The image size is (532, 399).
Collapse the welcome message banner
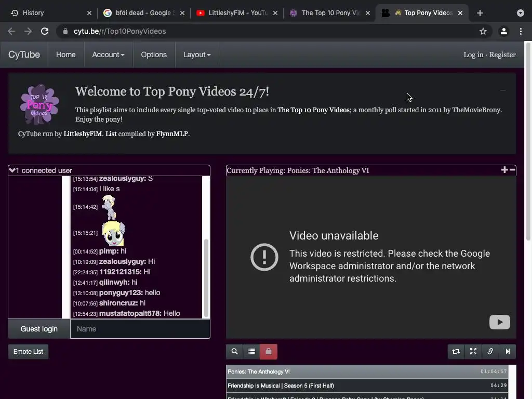(x=503, y=90)
